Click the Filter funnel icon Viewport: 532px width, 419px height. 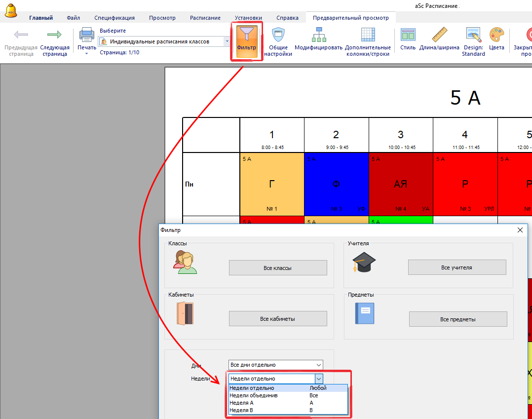[x=246, y=37]
